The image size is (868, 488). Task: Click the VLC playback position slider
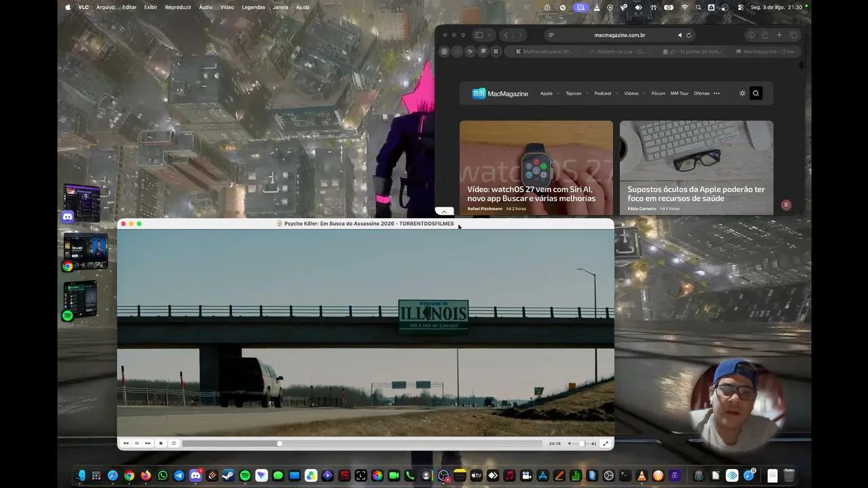363,443
